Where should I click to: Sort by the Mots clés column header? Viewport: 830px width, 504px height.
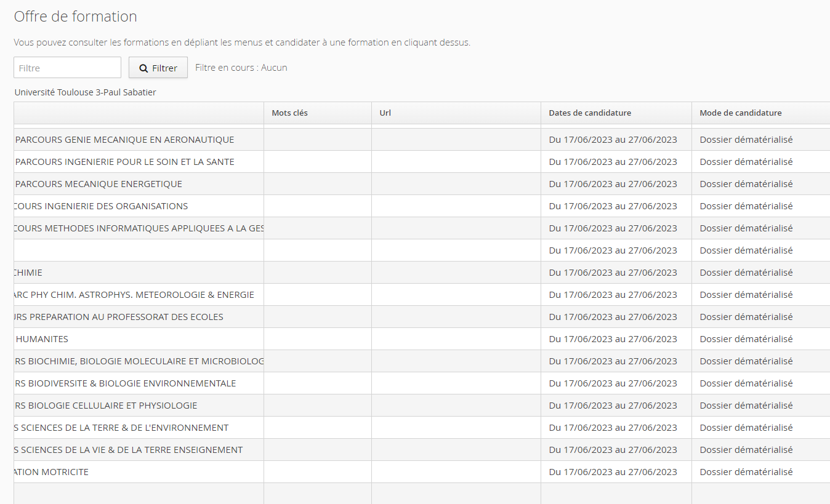(289, 113)
